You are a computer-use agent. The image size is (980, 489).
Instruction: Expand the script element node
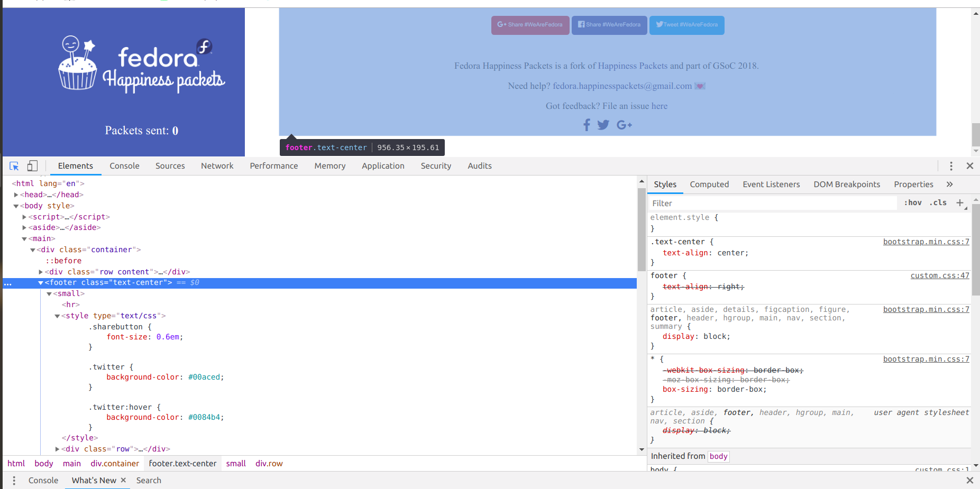24,217
